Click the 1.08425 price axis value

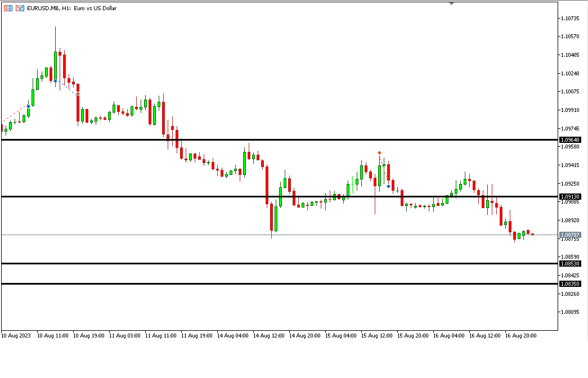(570, 275)
